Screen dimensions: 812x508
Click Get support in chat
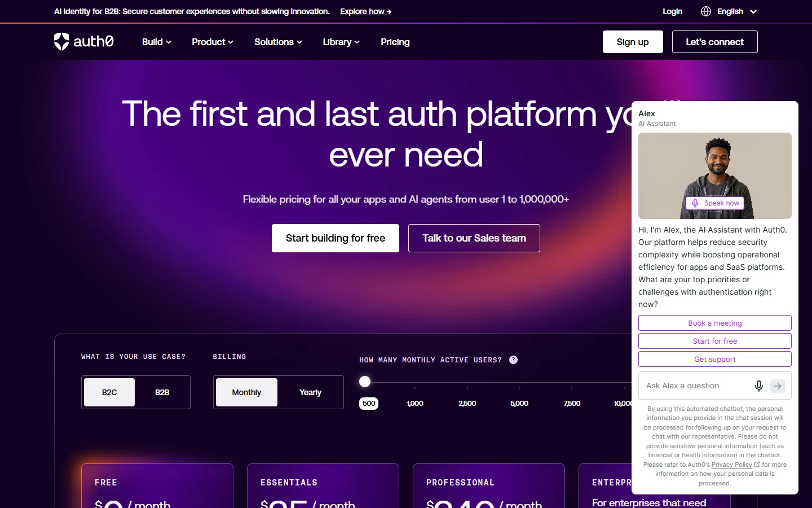coord(715,359)
